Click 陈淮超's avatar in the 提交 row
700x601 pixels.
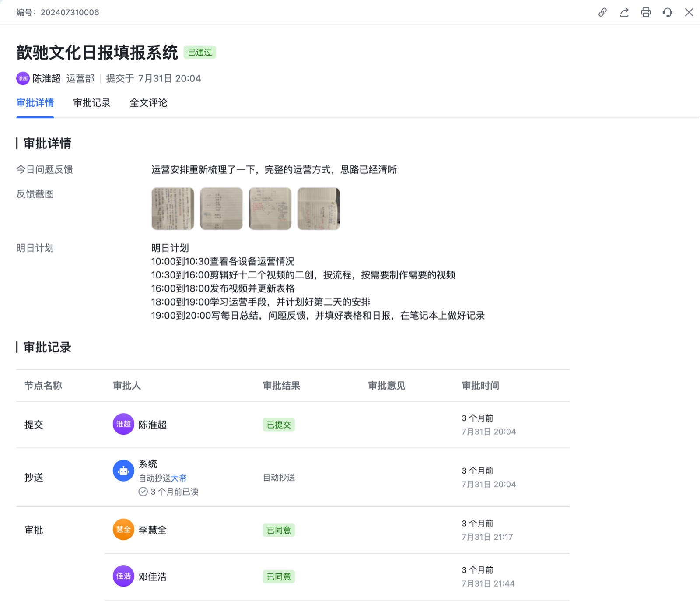click(x=123, y=424)
